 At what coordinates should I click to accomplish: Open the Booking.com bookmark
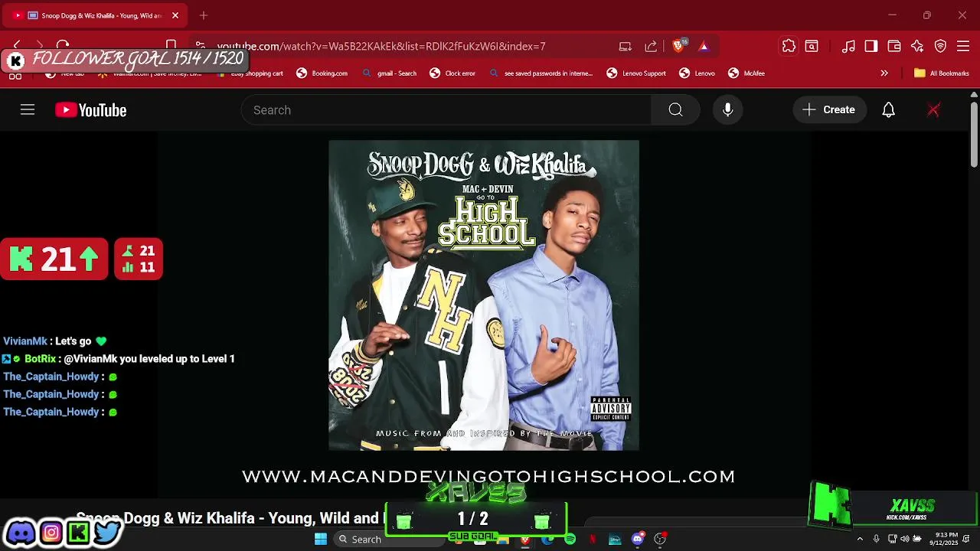click(322, 73)
